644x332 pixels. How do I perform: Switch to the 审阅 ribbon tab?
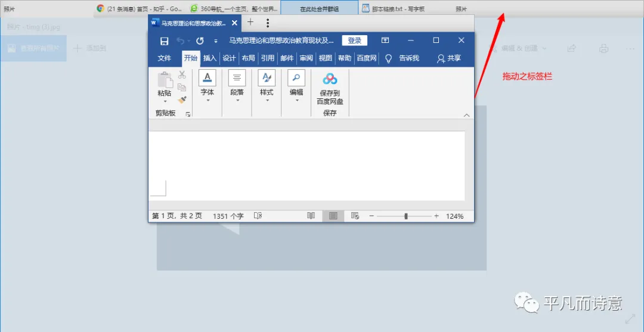tap(306, 58)
